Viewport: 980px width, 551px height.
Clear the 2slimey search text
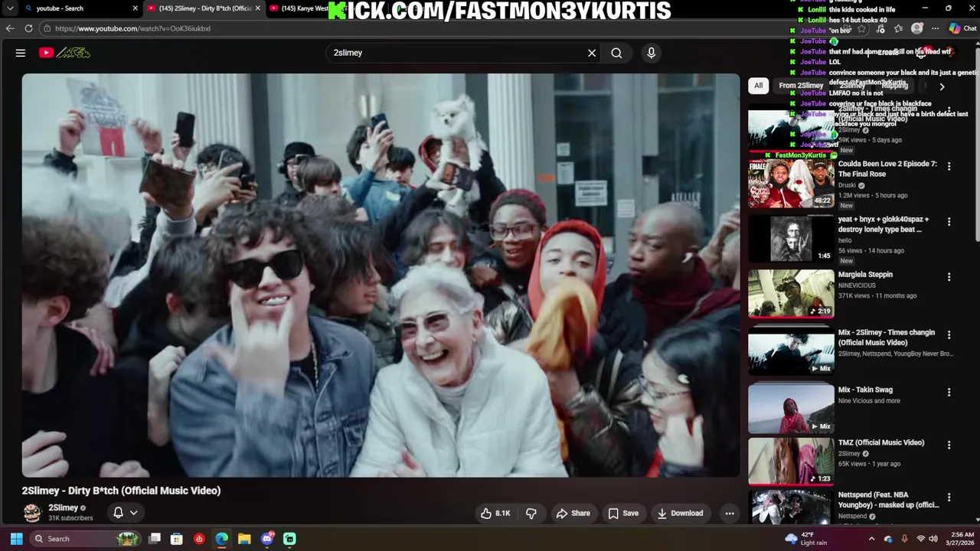(x=592, y=53)
